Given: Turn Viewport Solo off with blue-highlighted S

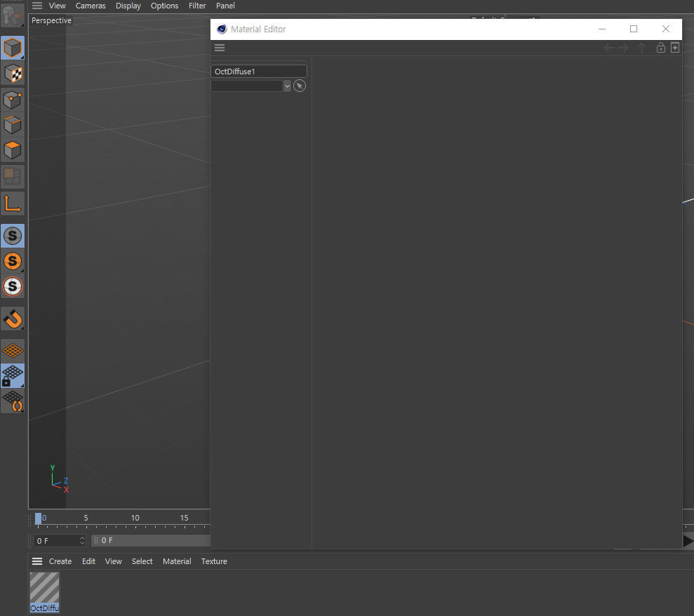Looking at the screenshot, I should tap(13, 236).
